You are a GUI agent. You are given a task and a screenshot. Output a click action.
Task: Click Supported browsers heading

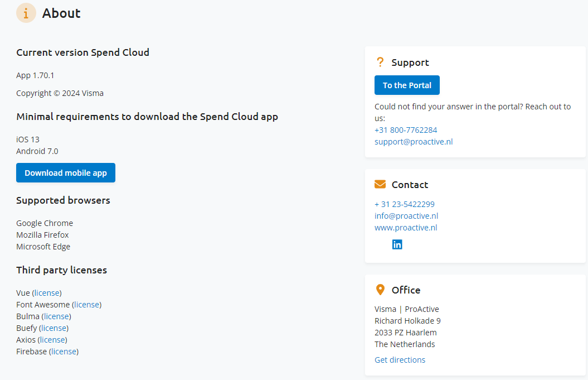coord(63,200)
